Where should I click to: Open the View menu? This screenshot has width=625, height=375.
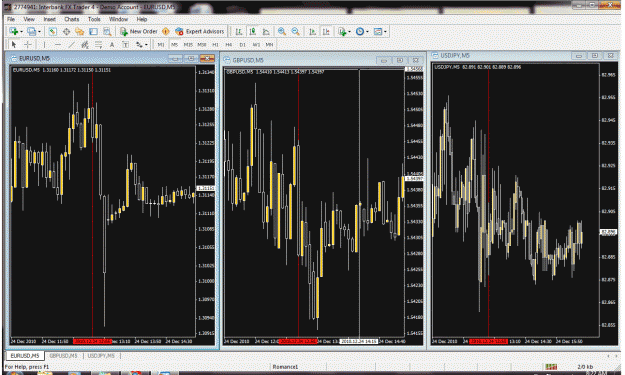click(x=29, y=19)
